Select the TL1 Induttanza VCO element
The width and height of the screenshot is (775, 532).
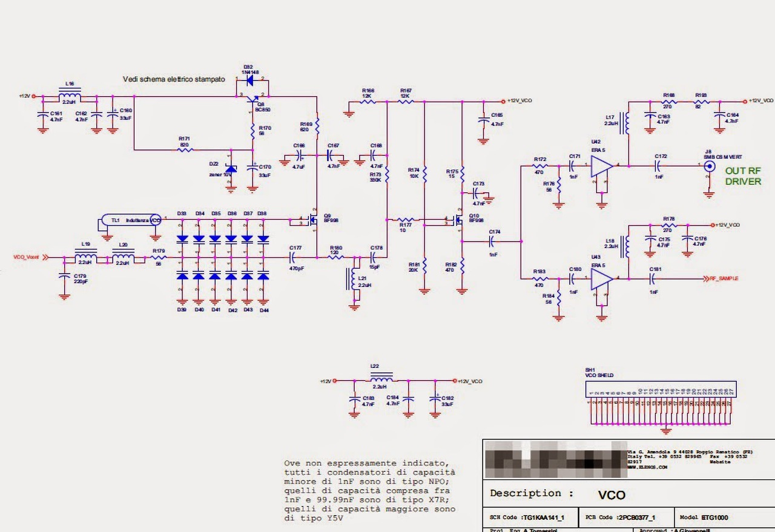(x=131, y=220)
